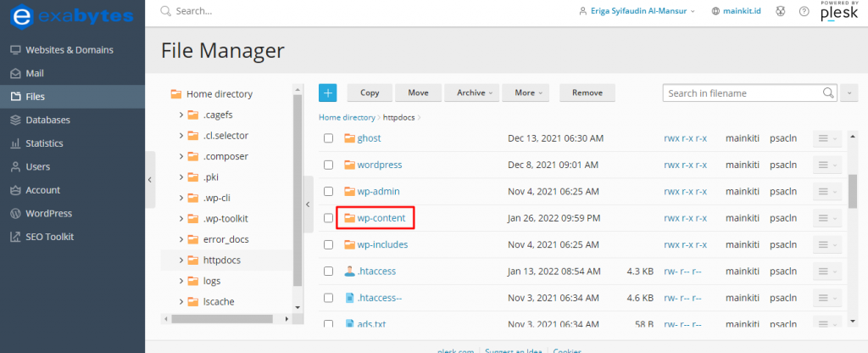Screen dimensions: 868x353
Task: Click the wordpress folder icon in list
Action: [x=349, y=165]
